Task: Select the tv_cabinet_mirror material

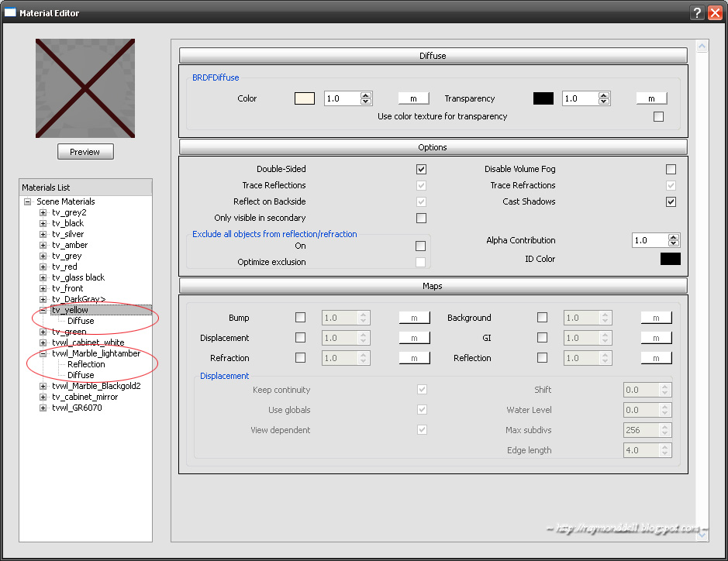Action: [85, 397]
